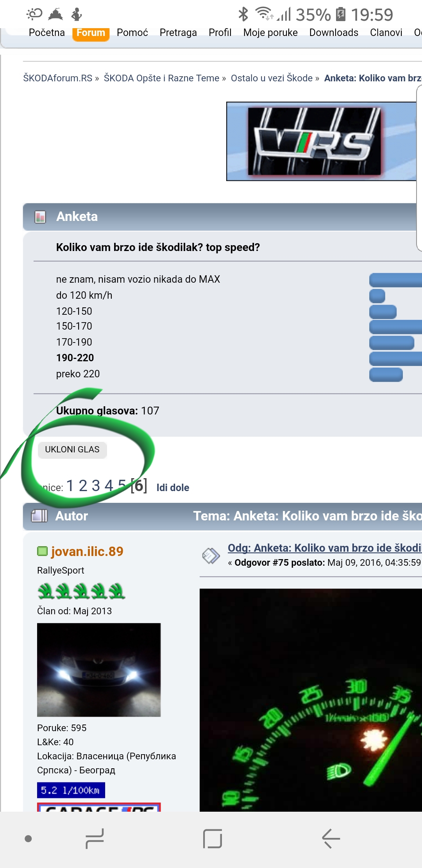The width and height of the screenshot is (422, 868).
Task: Open the Pretraga menu item
Action: pos(178,32)
